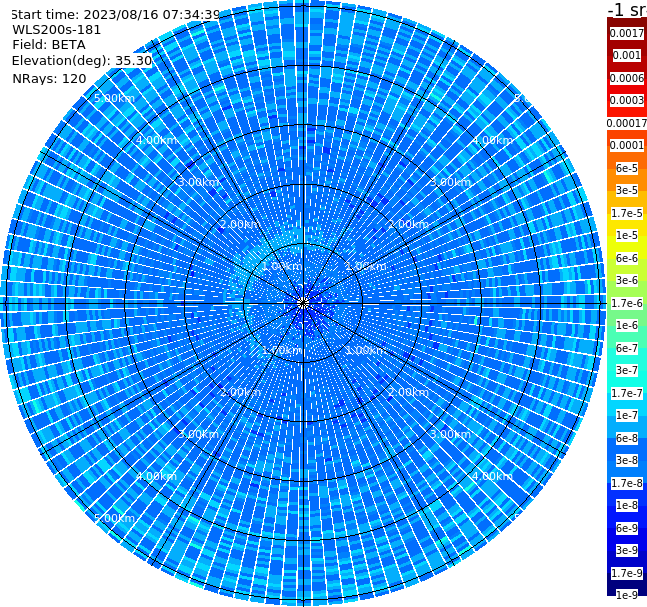Click the 0.0001 orange colorbar label
The width and height of the screenshot is (647, 607).
pos(627,145)
